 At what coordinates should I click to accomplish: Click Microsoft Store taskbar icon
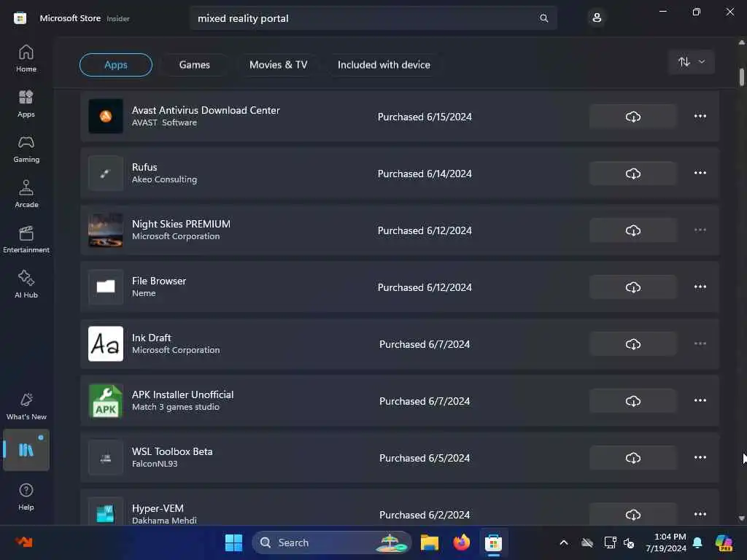(493, 542)
